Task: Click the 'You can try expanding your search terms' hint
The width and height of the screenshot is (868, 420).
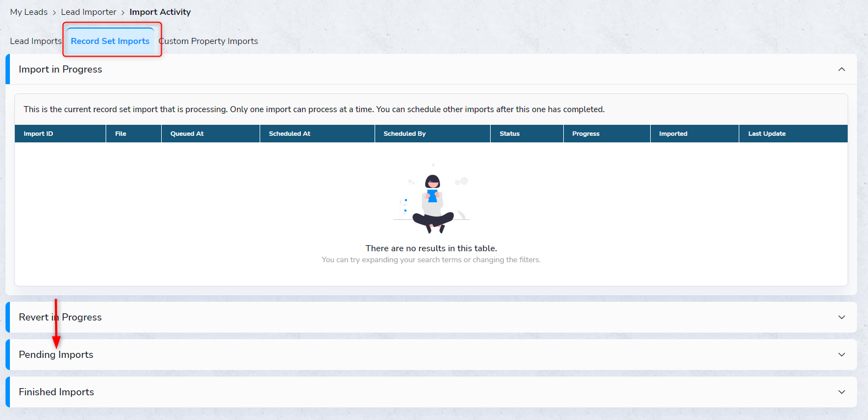Action: coord(431,260)
